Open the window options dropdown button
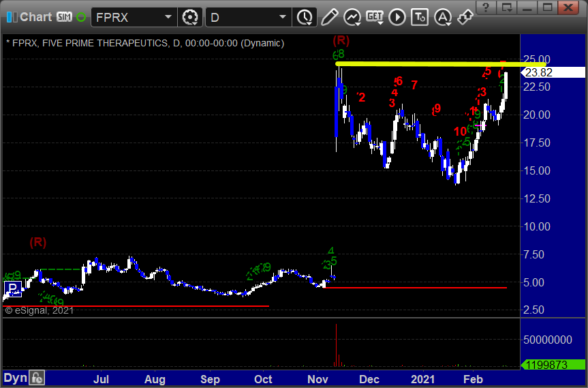Screen dimensions: 588x388 [x=507, y=7]
